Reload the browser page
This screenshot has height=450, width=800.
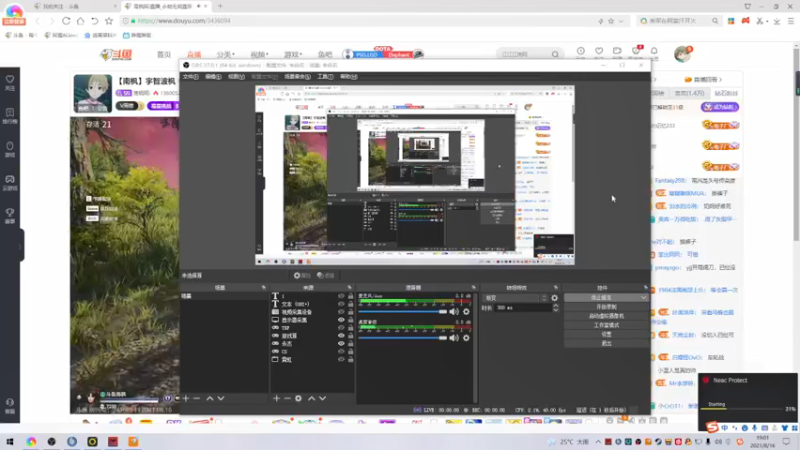click(66, 21)
